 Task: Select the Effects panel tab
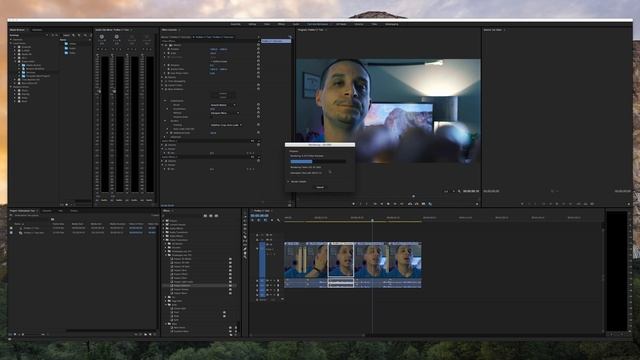pyautogui.click(x=166, y=211)
